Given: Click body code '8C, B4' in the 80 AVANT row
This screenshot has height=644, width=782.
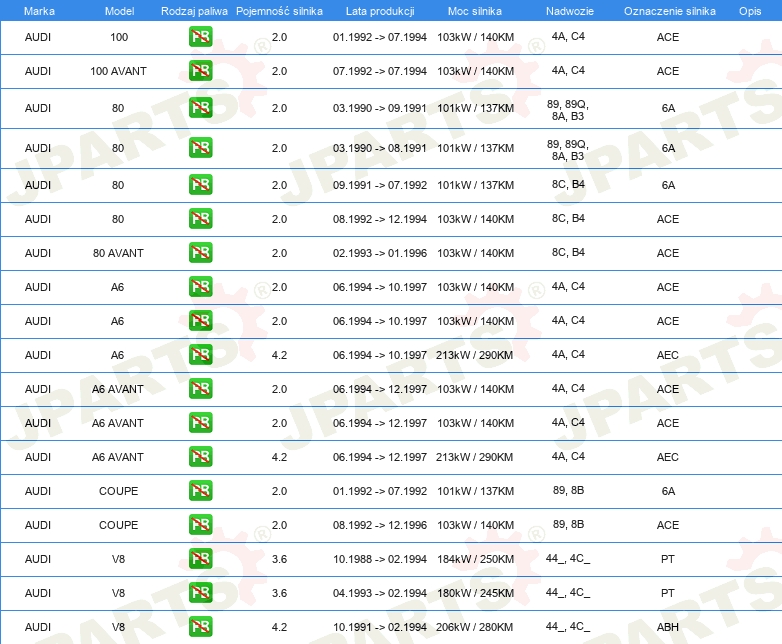Looking at the screenshot, I should coord(568,252).
